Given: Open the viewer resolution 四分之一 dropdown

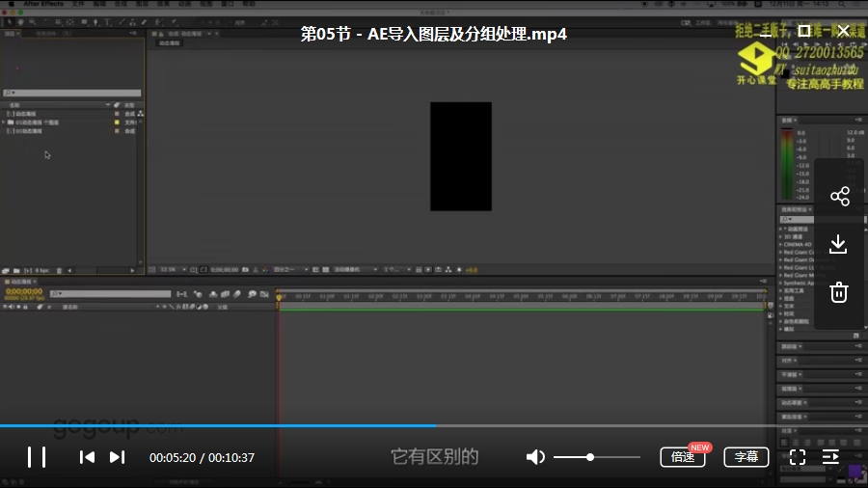Looking at the screenshot, I should pyautogui.click(x=290, y=270).
